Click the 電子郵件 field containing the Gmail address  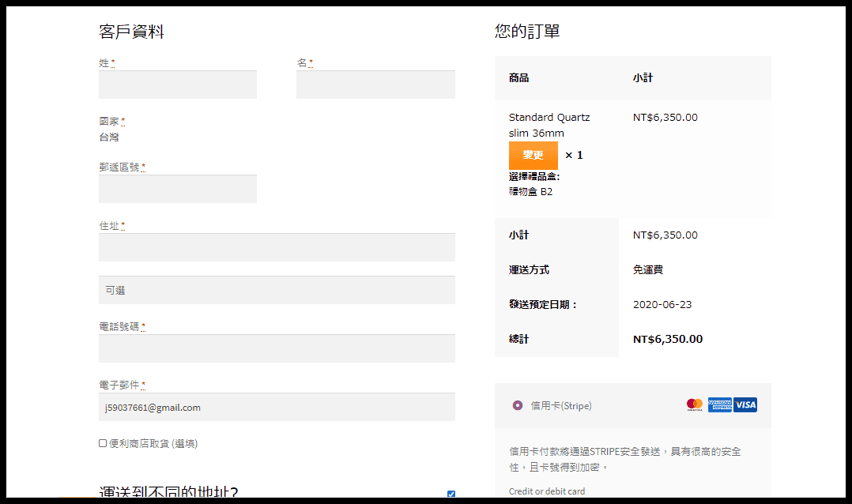(x=277, y=408)
